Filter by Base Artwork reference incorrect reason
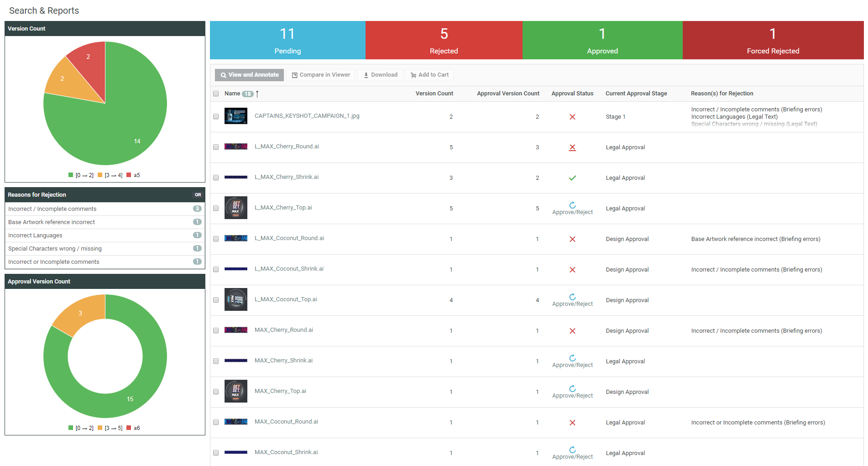 click(x=52, y=222)
